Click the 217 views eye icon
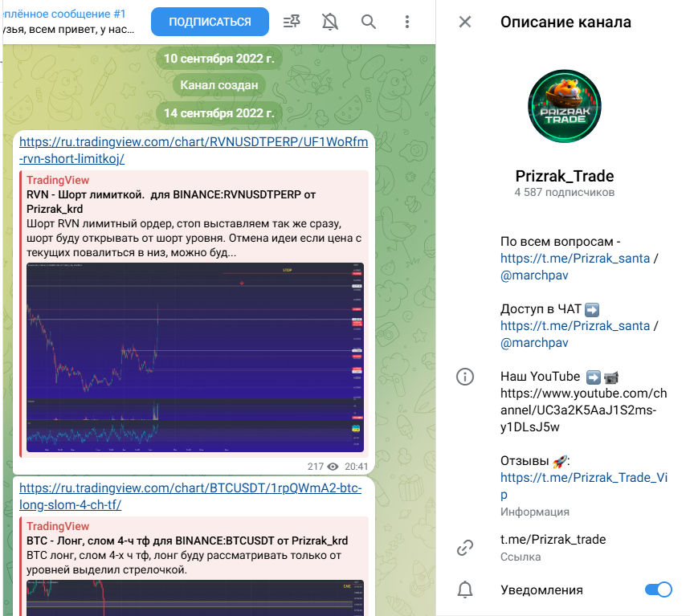 tap(333, 467)
